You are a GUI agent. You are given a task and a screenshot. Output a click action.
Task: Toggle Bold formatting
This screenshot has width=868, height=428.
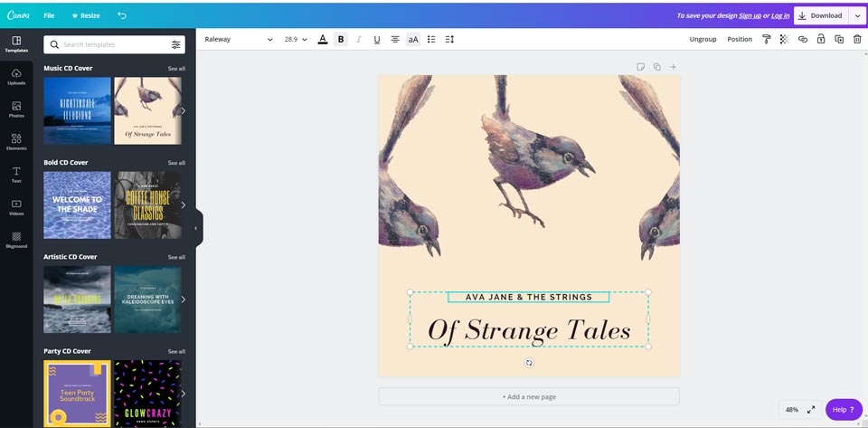pyautogui.click(x=341, y=39)
